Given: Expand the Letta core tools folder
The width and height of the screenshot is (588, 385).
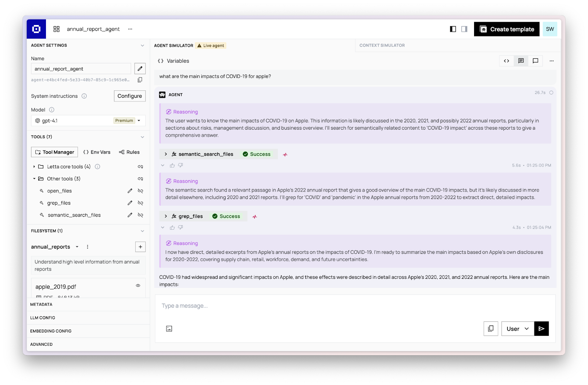Looking at the screenshot, I should [34, 166].
